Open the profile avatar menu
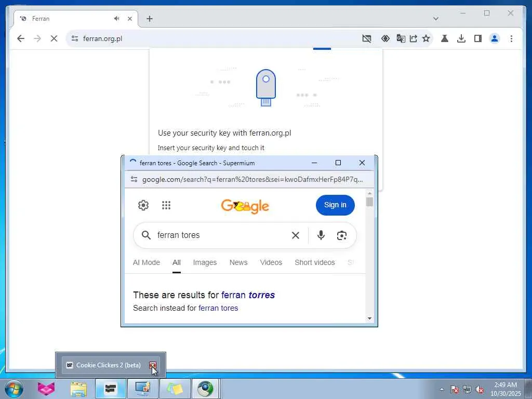This screenshot has height=399, width=532. [495, 38]
